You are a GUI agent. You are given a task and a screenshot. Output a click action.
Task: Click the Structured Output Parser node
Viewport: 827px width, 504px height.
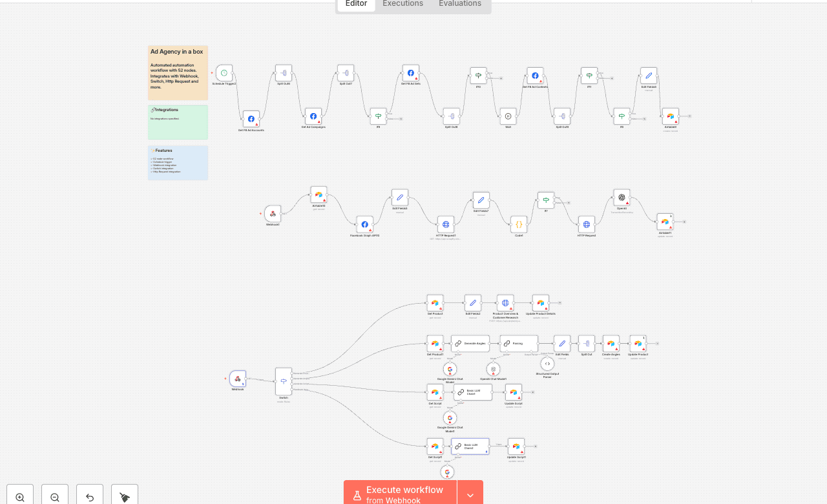(547, 364)
